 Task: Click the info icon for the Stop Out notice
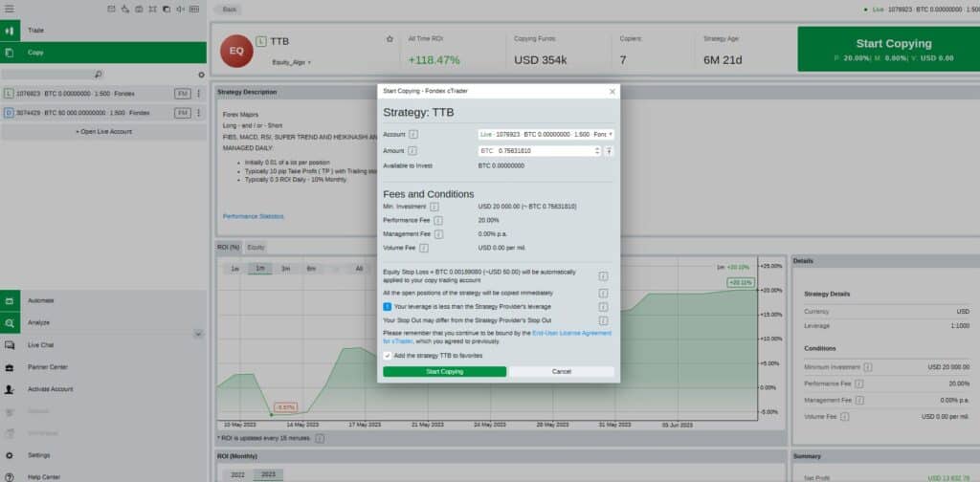tap(603, 320)
